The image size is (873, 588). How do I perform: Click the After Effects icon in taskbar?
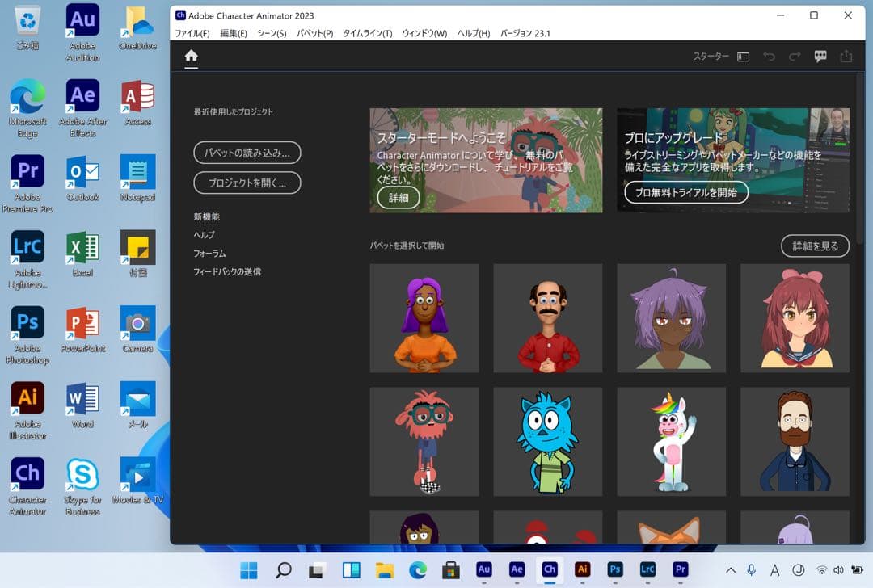click(x=517, y=569)
